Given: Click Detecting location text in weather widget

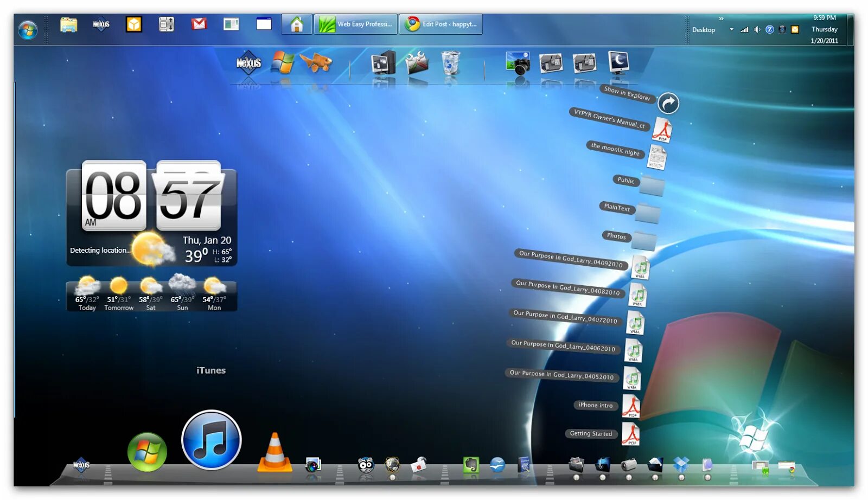Looking at the screenshot, I should coord(100,251).
